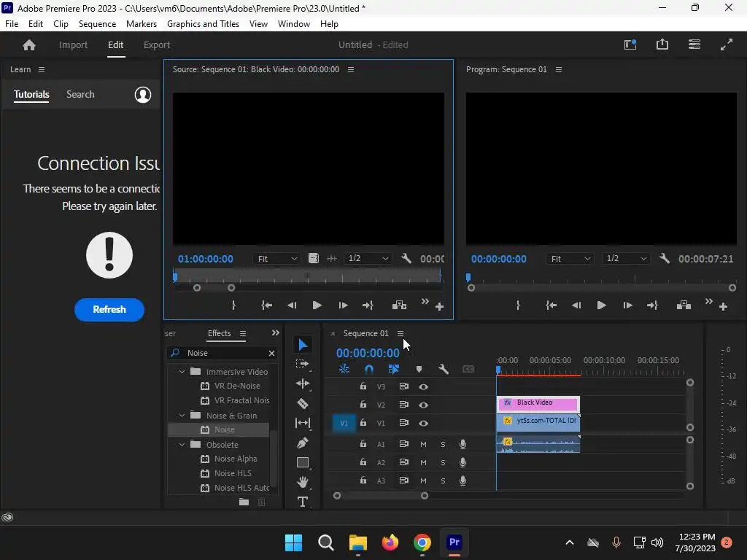Open the Markers menu
The width and height of the screenshot is (747, 560).
pos(141,24)
